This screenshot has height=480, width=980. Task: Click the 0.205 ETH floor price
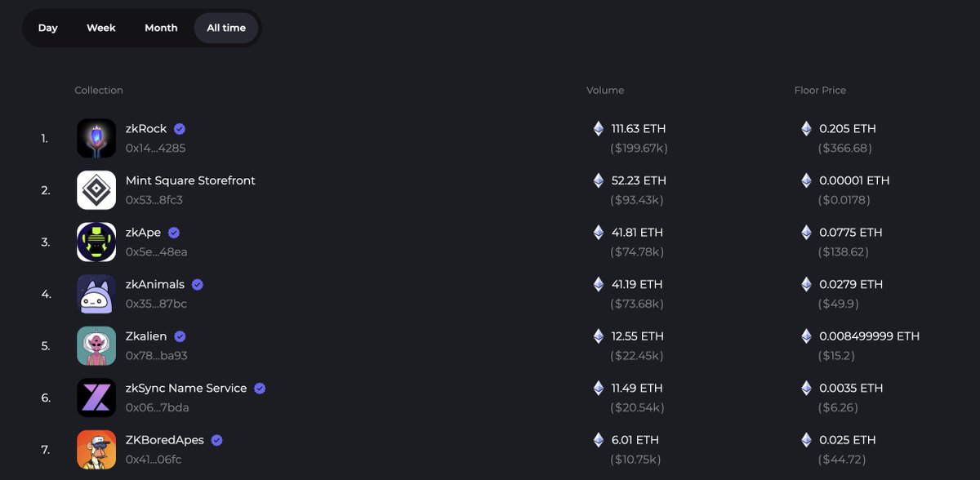pyautogui.click(x=848, y=129)
